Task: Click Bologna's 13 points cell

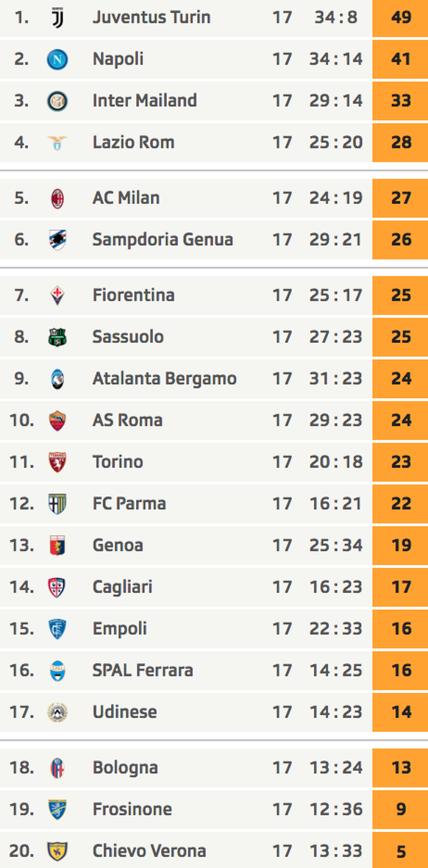Action: click(x=400, y=768)
